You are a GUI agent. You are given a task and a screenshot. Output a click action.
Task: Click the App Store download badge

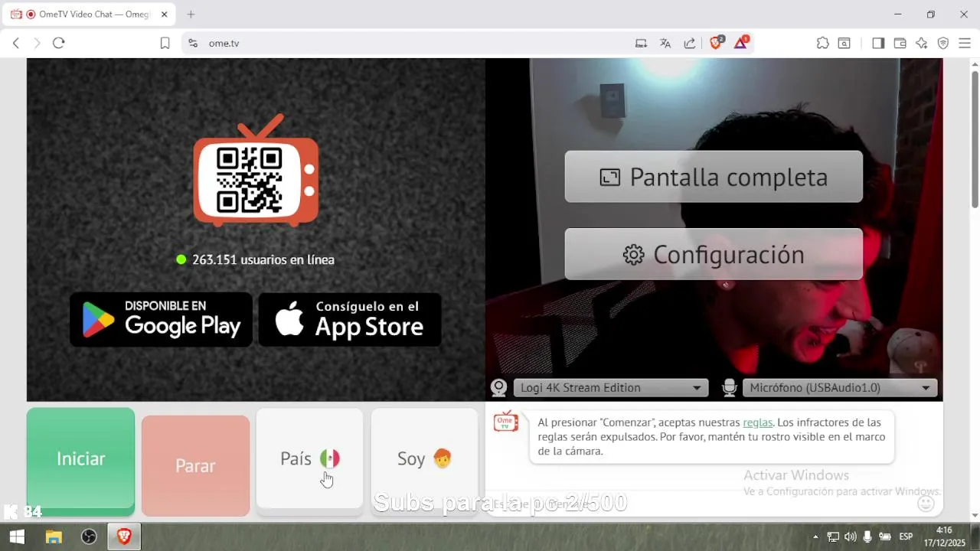coord(350,319)
